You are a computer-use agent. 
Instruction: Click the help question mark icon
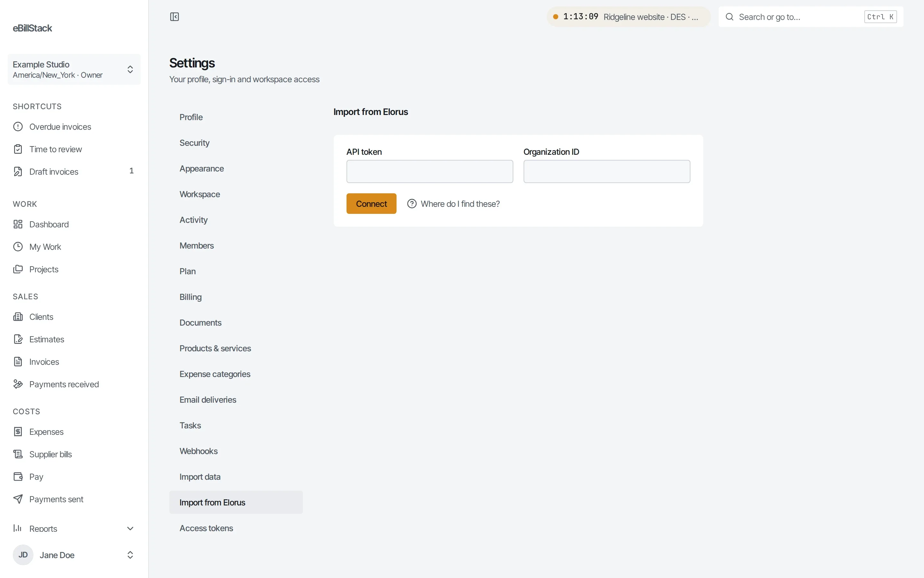[412, 204]
